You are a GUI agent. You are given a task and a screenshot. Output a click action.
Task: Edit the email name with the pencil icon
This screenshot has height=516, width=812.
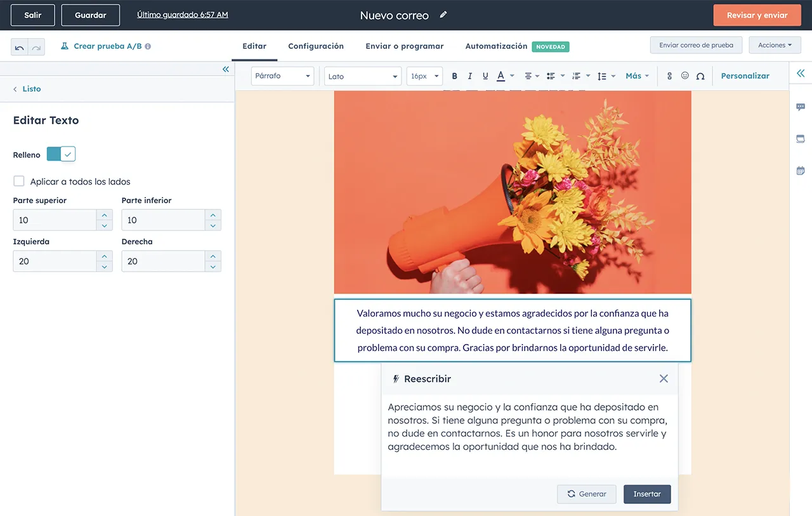pos(443,15)
